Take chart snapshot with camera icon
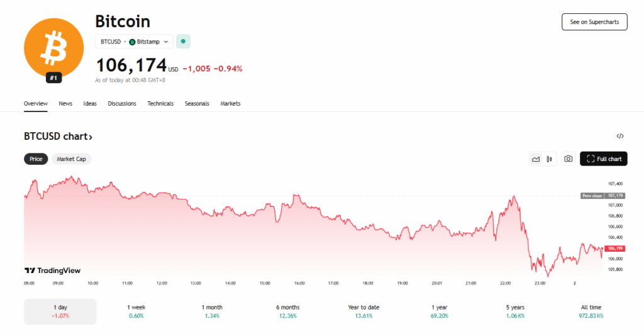This screenshot has width=644, height=336. tap(569, 159)
